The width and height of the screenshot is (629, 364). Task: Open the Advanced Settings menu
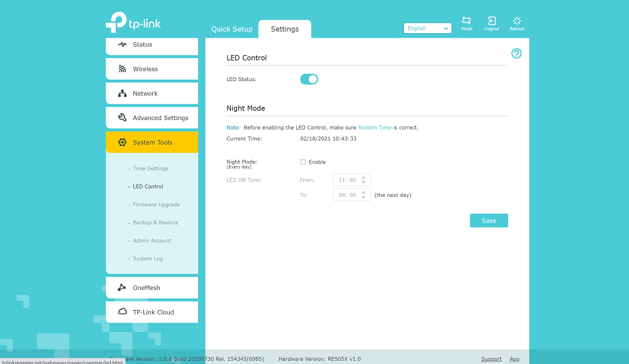click(x=152, y=118)
